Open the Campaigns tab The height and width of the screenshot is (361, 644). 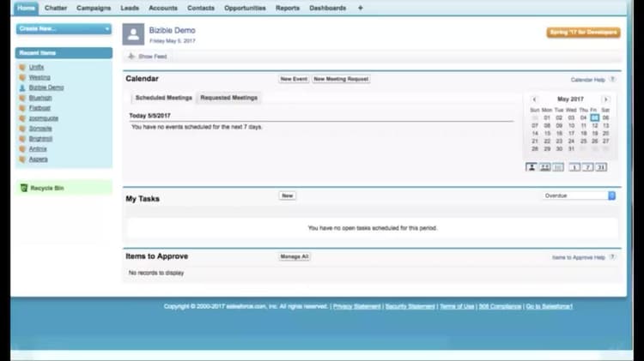pyautogui.click(x=94, y=8)
